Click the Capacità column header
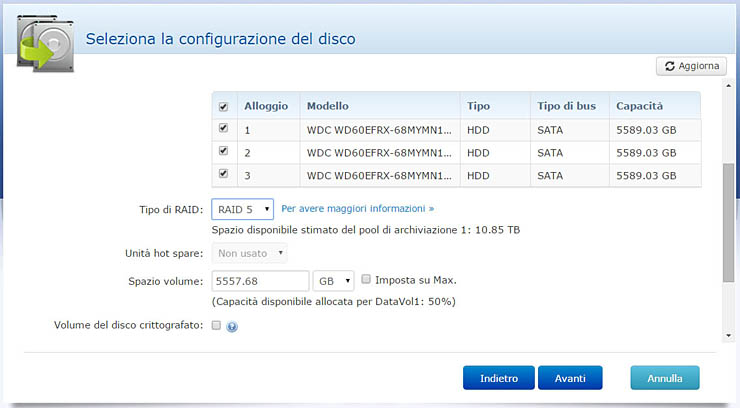 point(639,106)
